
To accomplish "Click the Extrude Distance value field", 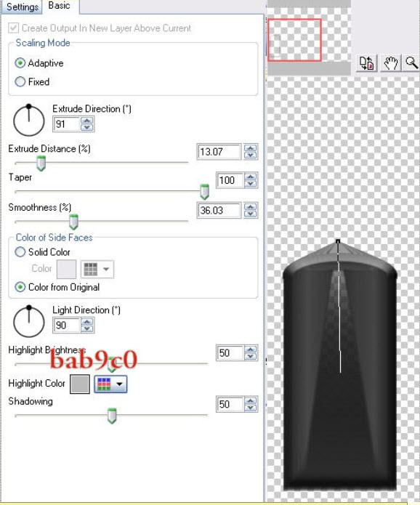I will click(x=219, y=152).
